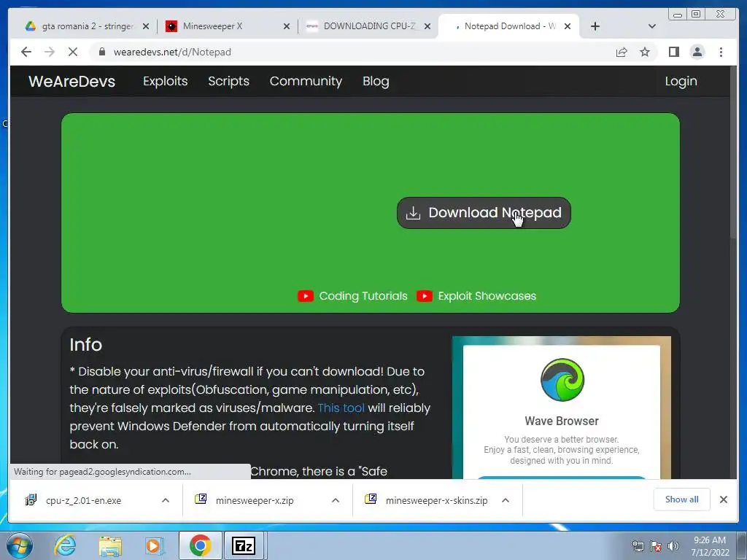Click the Wave Browser ad title
Viewport: 747px width, 560px height.
(x=562, y=421)
